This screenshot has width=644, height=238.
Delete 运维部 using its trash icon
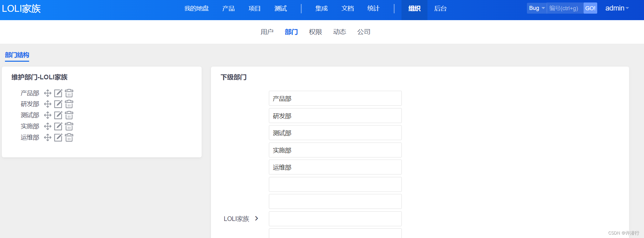[69, 137]
